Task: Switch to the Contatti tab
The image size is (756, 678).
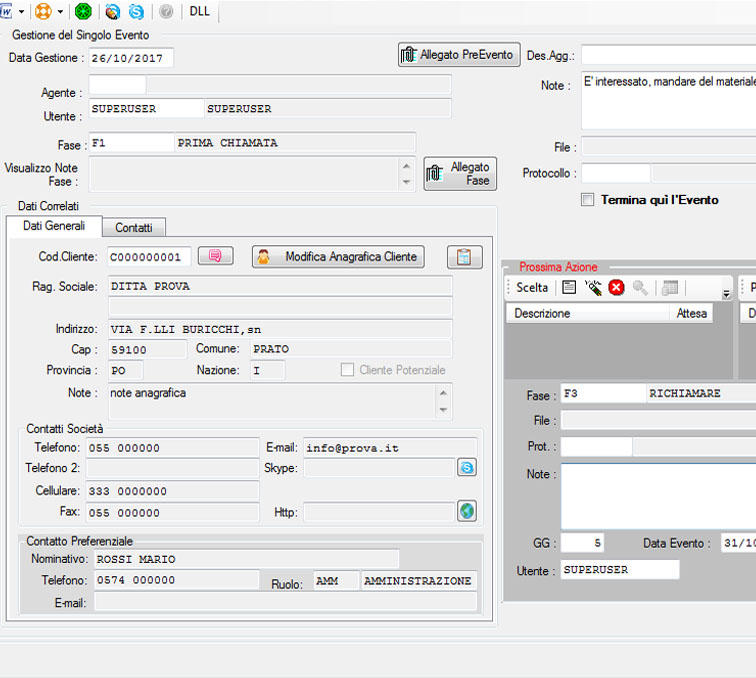Action: click(134, 228)
